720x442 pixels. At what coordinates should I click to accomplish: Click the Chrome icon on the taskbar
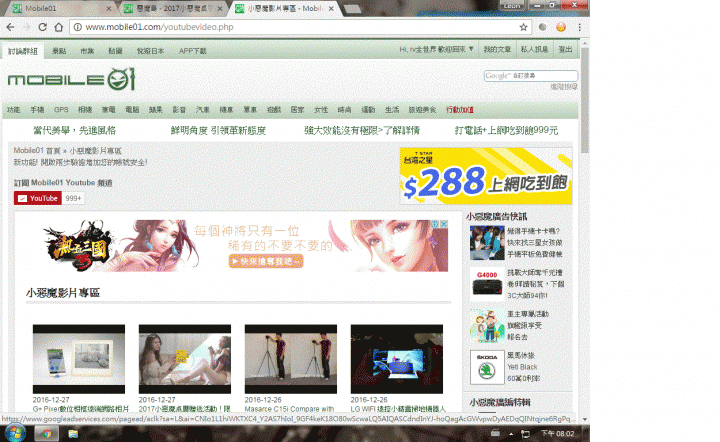pos(46,433)
